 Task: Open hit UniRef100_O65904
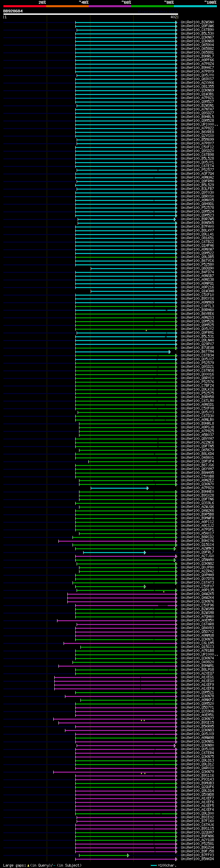pos(197,45)
